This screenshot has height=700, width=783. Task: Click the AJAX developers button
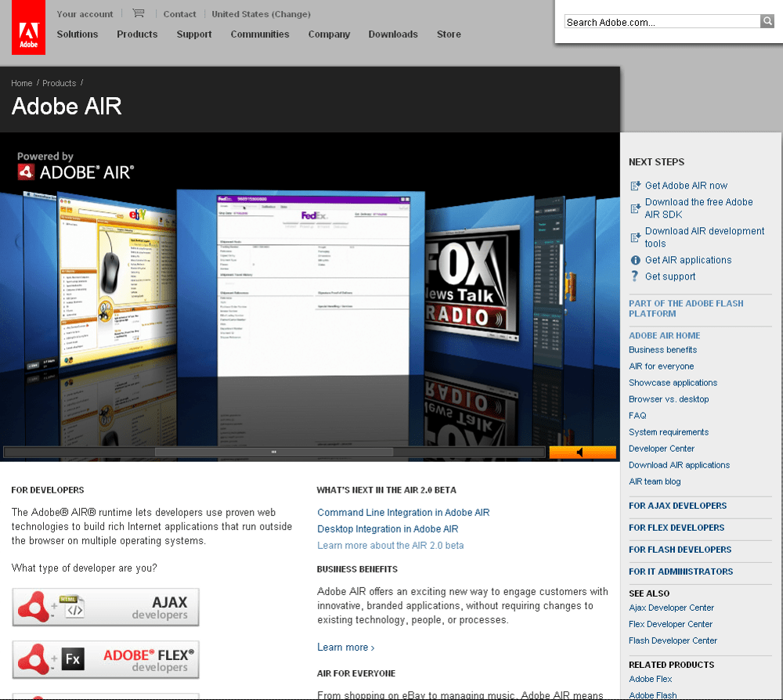pos(106,607)
